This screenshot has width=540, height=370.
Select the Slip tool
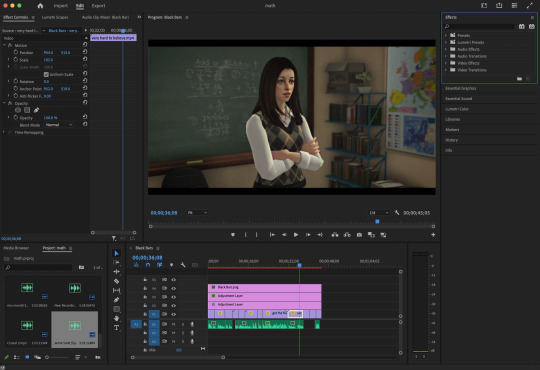pyautogui.click(x=116, y=290)
